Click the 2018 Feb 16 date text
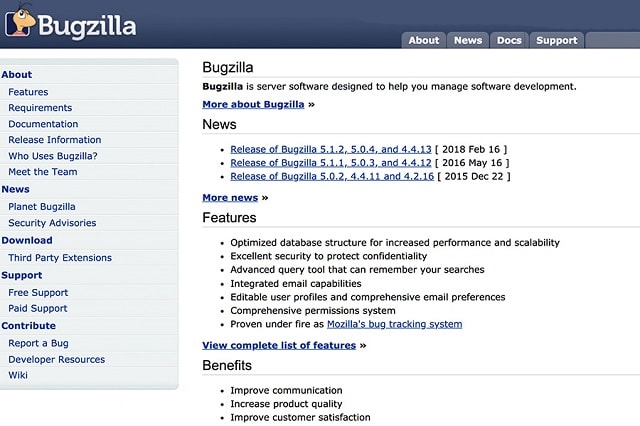The height and width of the screenshot is (426, 640). tap(471, 149)
